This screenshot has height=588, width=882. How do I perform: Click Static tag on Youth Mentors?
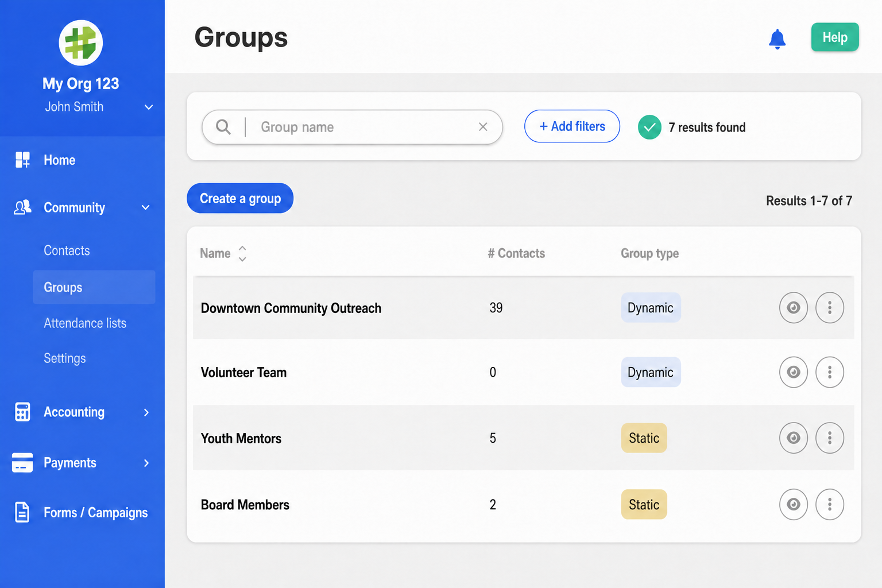pos(644,438)
